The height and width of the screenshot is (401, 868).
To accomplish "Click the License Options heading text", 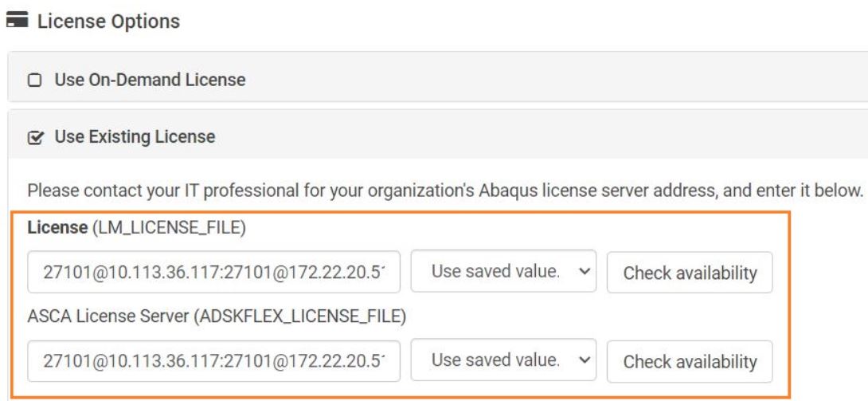I will coord(108,22).
